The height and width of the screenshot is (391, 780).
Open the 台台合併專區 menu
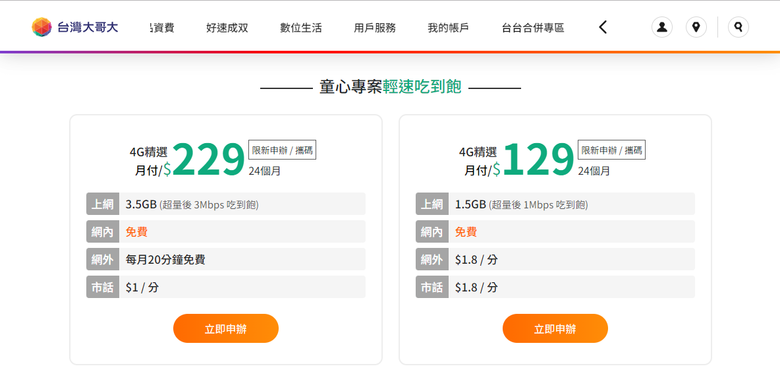click(533, 28)
